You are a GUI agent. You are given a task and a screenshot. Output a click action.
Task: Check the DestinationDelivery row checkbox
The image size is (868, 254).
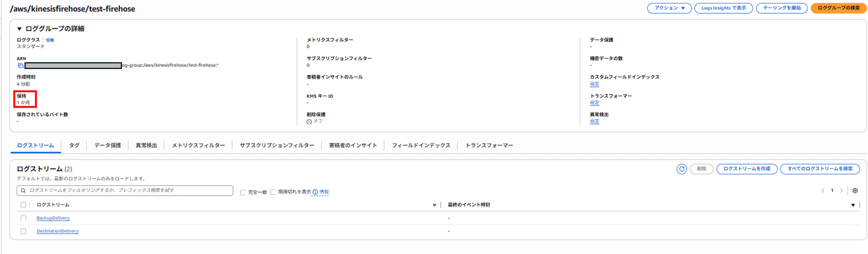[x=23, y=231]
